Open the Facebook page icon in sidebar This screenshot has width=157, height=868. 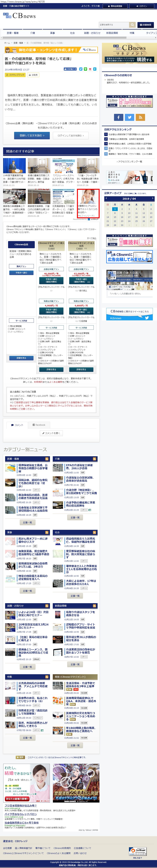coord(118,117)
